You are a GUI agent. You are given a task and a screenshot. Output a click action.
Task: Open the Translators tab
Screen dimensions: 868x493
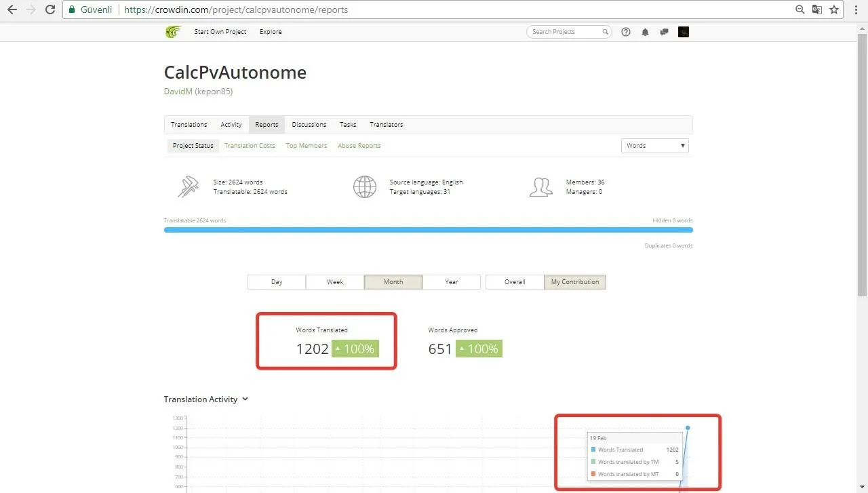coord(387,125)
